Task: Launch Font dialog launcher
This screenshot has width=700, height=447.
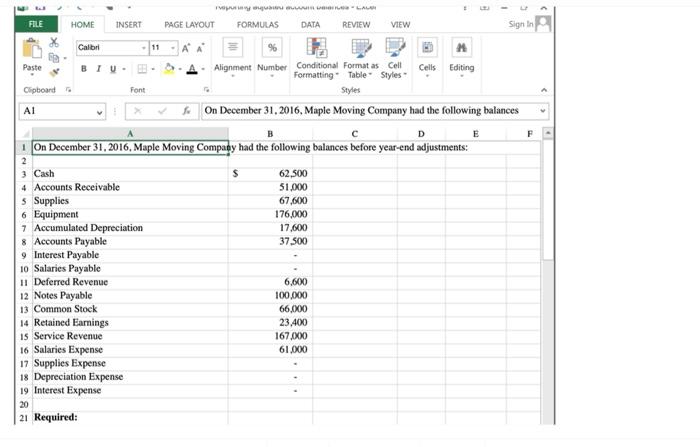Action: click(x=206, y=90)
